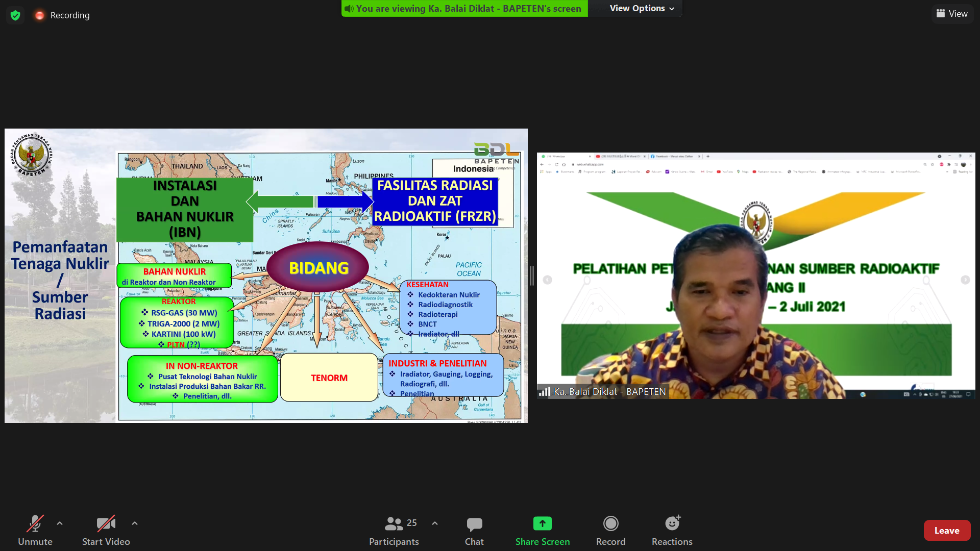Expand the Participants options arrow
The height and width of the screenshot is (551, 980).
435,523
